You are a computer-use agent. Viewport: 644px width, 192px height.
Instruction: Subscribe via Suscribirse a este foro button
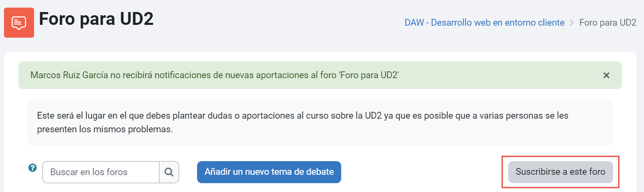pyautogui.click(x=560, y=172)
